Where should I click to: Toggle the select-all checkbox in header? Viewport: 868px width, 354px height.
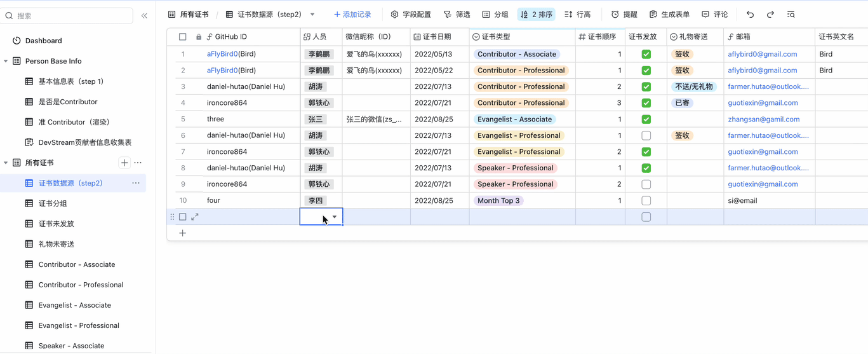(183, 37)
